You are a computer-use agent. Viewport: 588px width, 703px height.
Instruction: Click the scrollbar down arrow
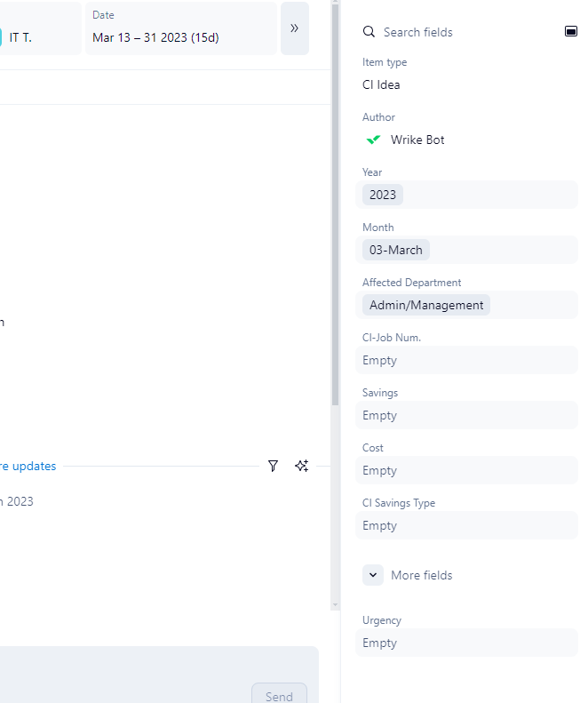(335, 605)
